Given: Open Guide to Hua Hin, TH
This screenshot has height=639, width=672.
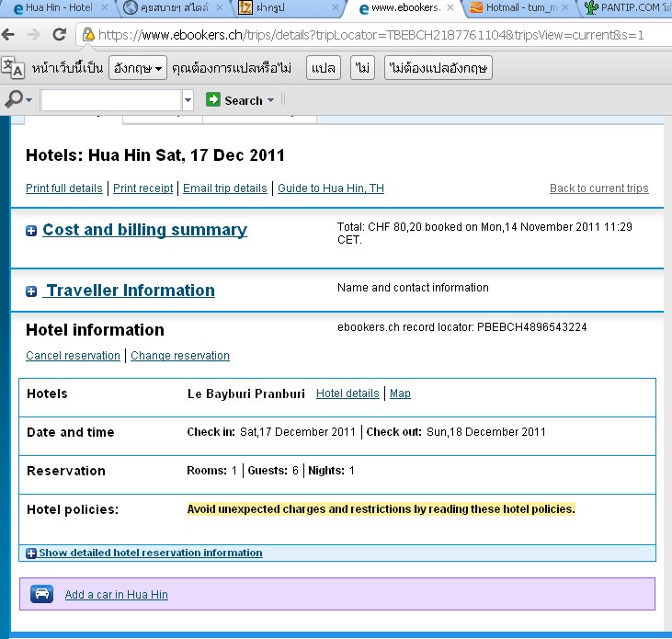Looking at the screenshot, I should coord(331,188).
